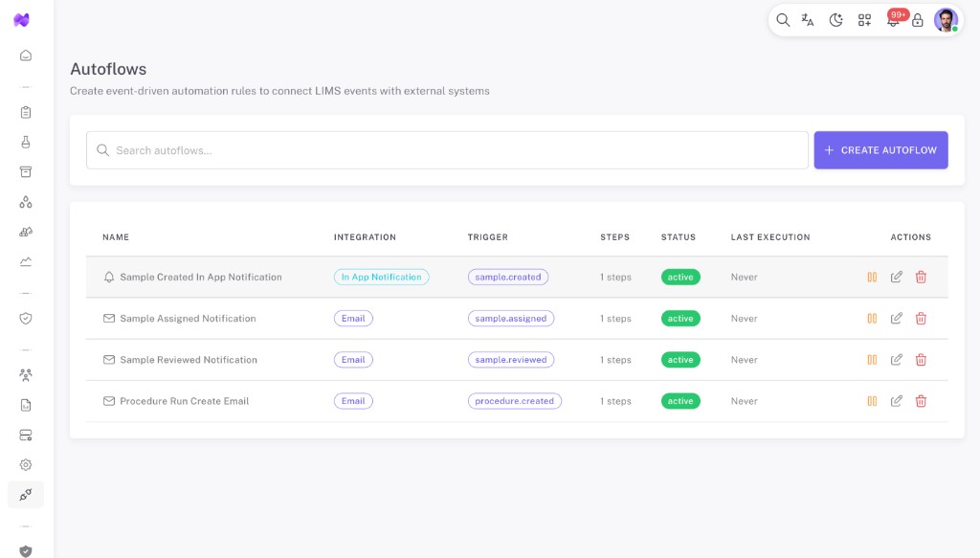This screenshot has height=558, width=980.
Task: Click the lock screen icon
Action: (918, 20)
